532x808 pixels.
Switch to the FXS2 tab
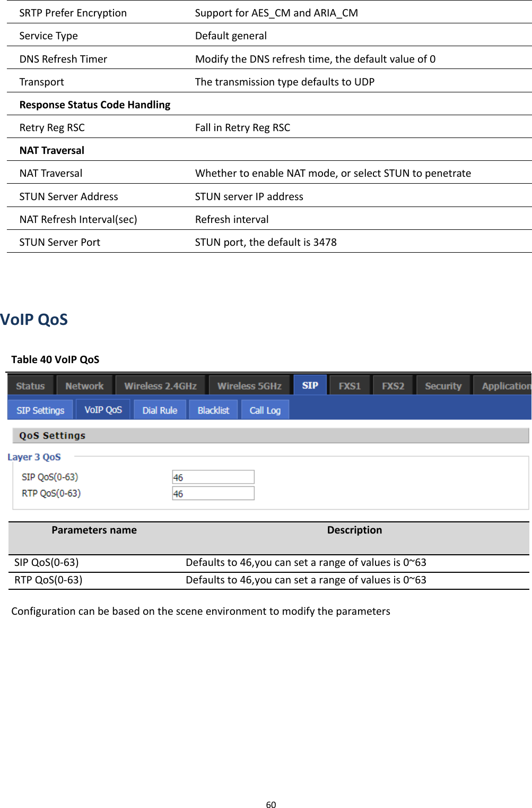pos(393,385)
